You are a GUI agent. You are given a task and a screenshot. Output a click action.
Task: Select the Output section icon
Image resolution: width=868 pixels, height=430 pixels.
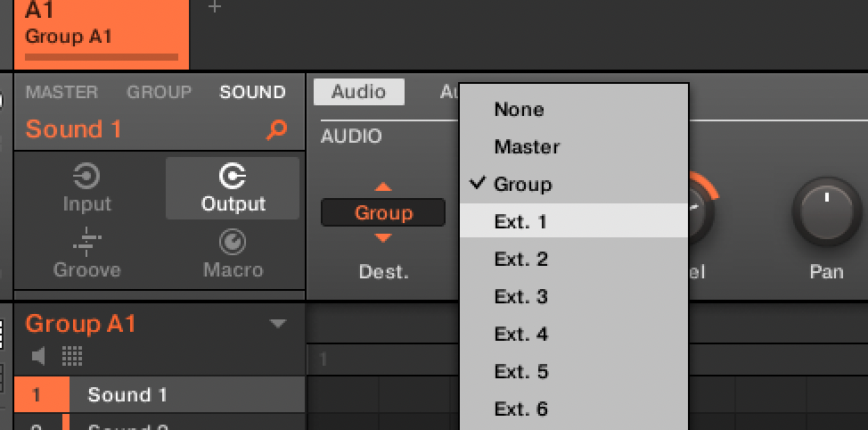[233, 177]
